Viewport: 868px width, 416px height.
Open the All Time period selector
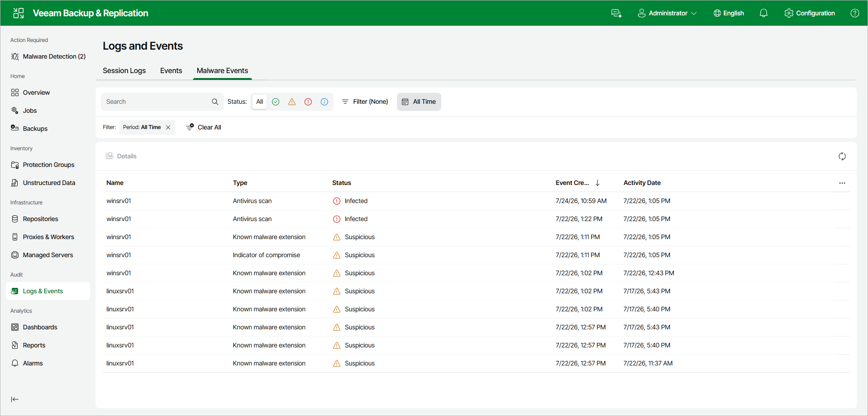pos(419,102)
